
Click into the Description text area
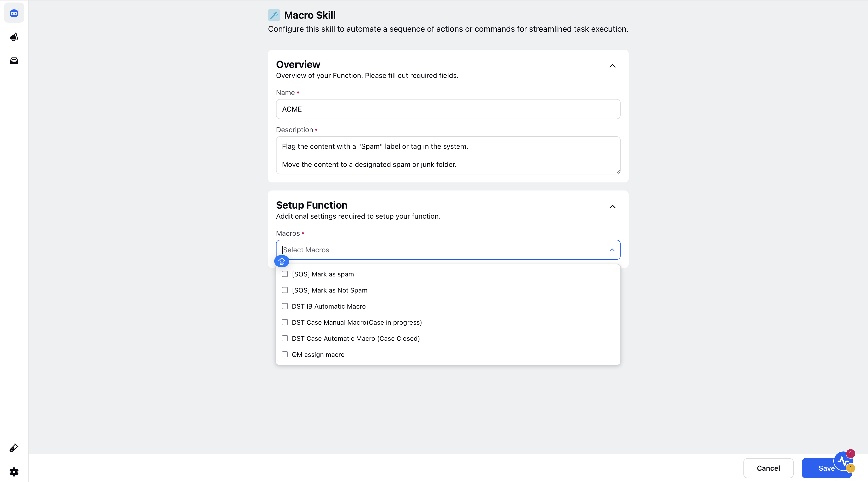[x=448, y=155]
